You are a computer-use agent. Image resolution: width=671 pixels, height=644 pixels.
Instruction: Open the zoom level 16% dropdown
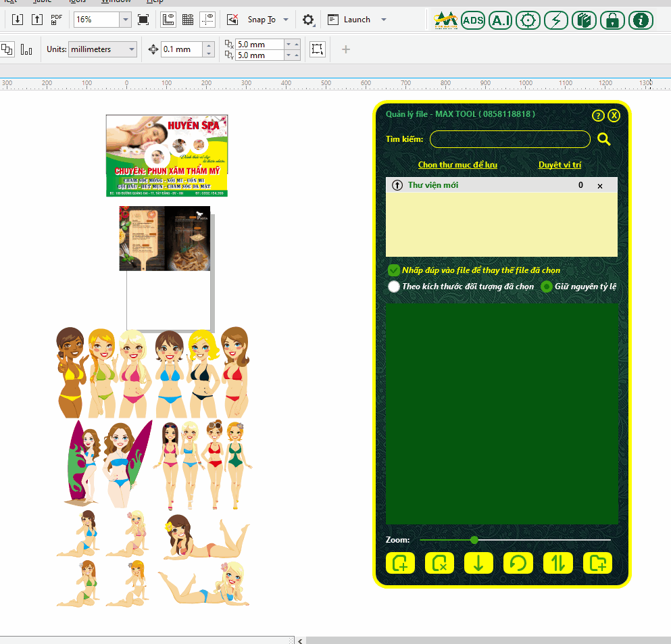click(125, 20)
